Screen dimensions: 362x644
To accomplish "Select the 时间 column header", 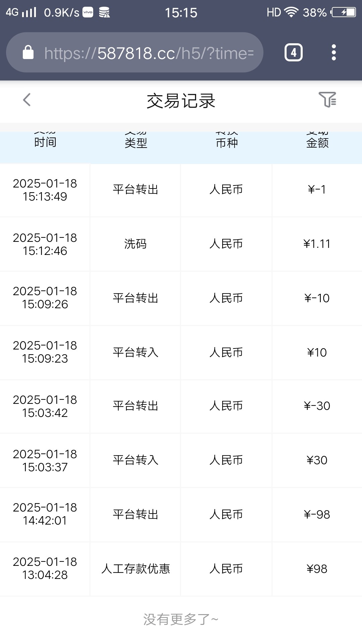I will point(45,142).
